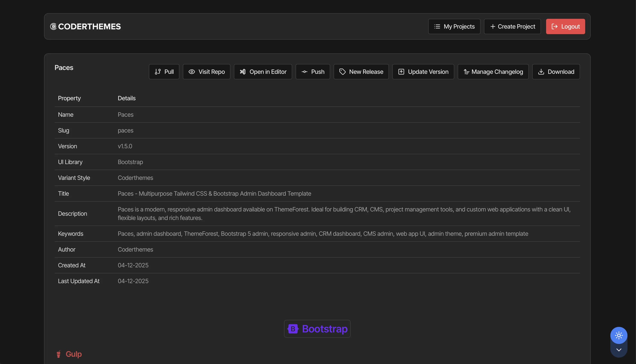
Task: Select the Last Updated At date value
Action: tap(133, 281)
